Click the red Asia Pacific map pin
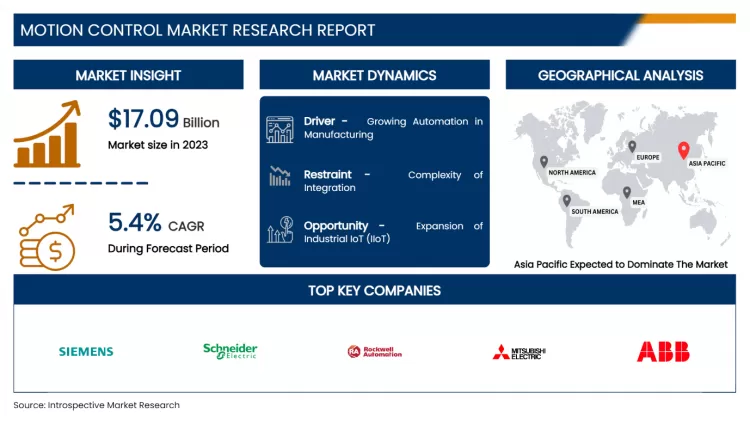Image resolution: width=750 pixels, height=425 pixels. pyautogui.click(x=684, y=151)
